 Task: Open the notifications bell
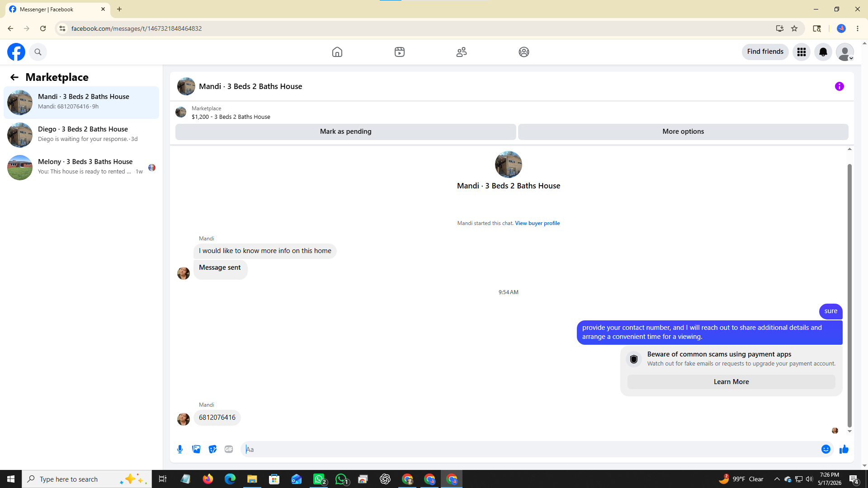823,52
